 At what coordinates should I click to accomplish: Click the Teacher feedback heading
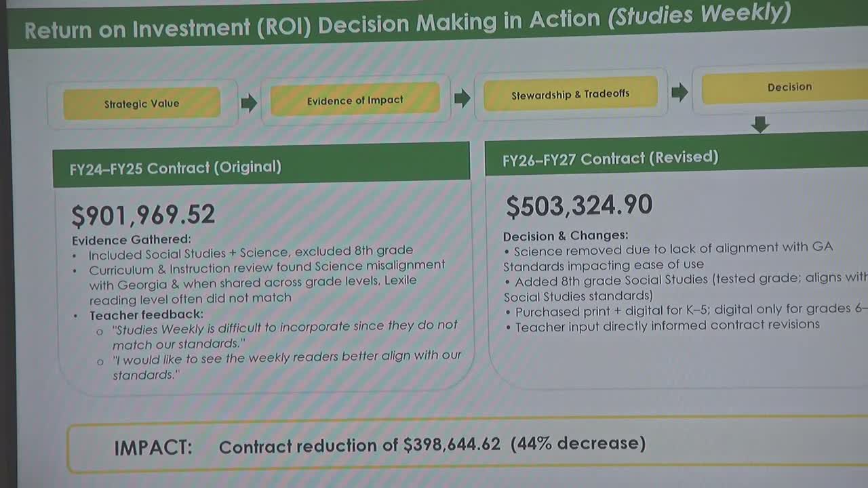[146, 314]
